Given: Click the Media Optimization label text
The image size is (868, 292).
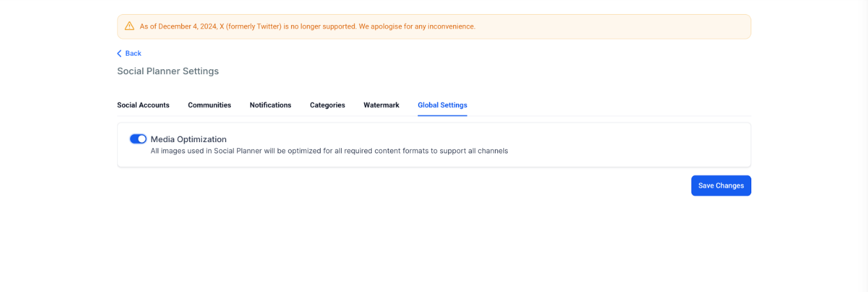Looking at the screenshot, I should pyautogui.click(x=188, y=139).
